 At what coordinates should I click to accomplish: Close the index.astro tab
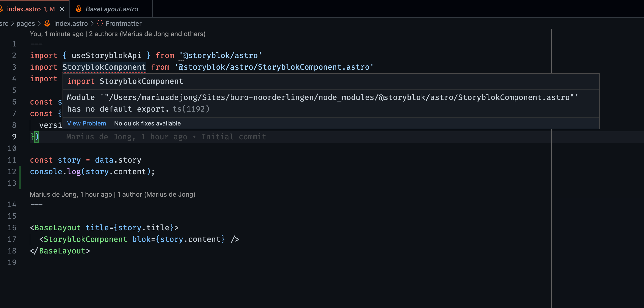(x=62, y=9)
